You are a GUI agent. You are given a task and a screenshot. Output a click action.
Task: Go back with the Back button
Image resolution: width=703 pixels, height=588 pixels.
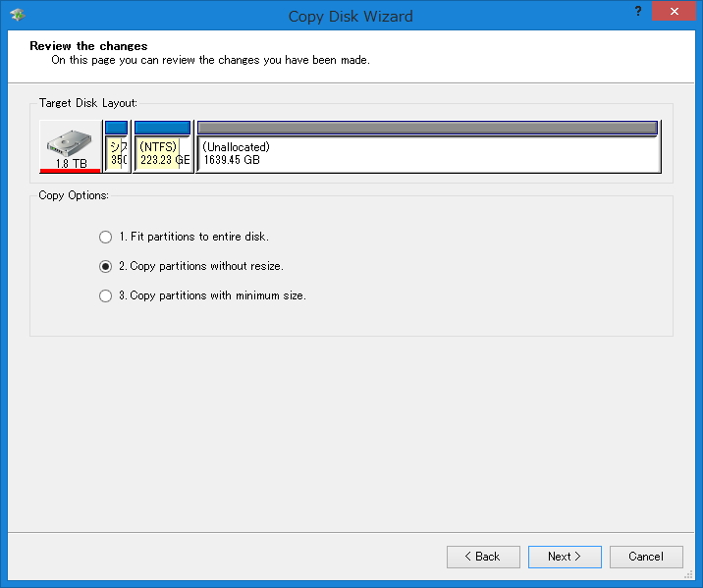tap(483, 557)
